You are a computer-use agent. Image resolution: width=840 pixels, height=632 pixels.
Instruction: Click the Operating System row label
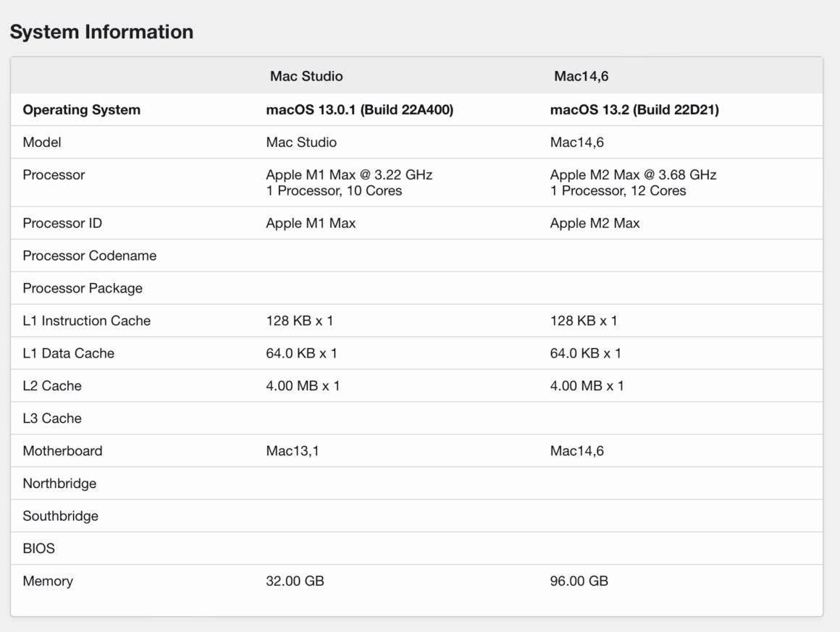[83, 109]
